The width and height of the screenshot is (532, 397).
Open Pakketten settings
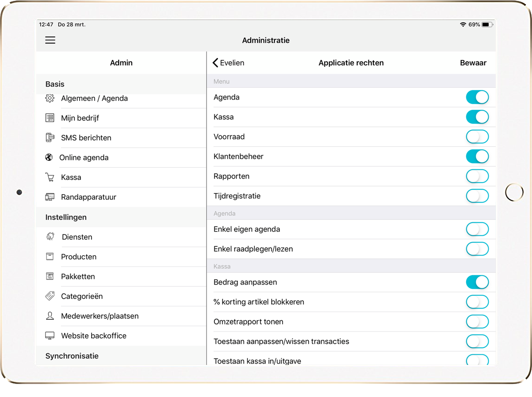click(121, 276)
